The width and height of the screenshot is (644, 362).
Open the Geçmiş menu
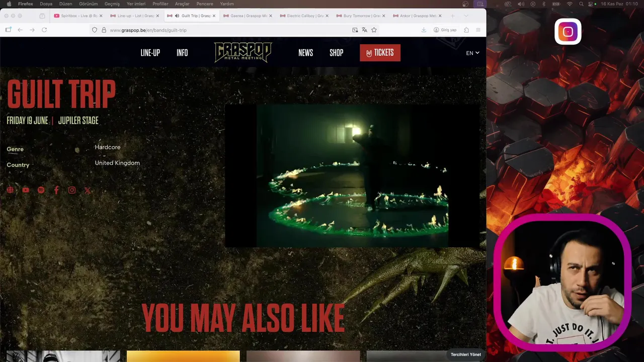(112, 4)
